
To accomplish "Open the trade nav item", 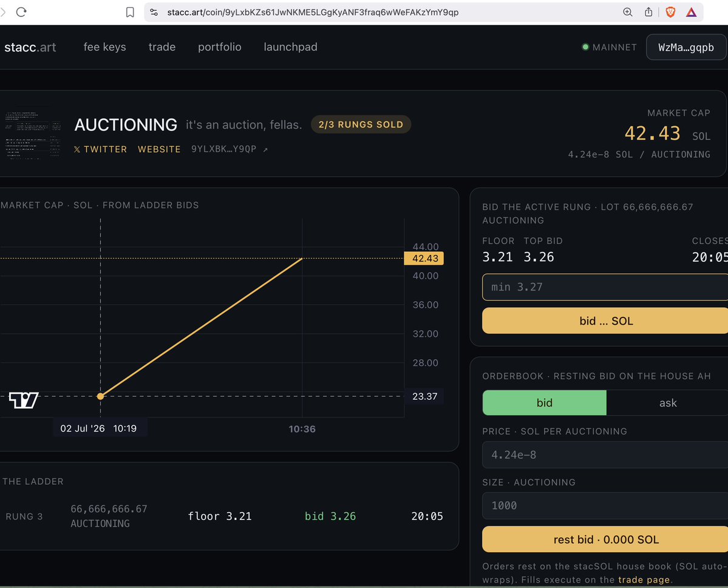I will point(162,47).
